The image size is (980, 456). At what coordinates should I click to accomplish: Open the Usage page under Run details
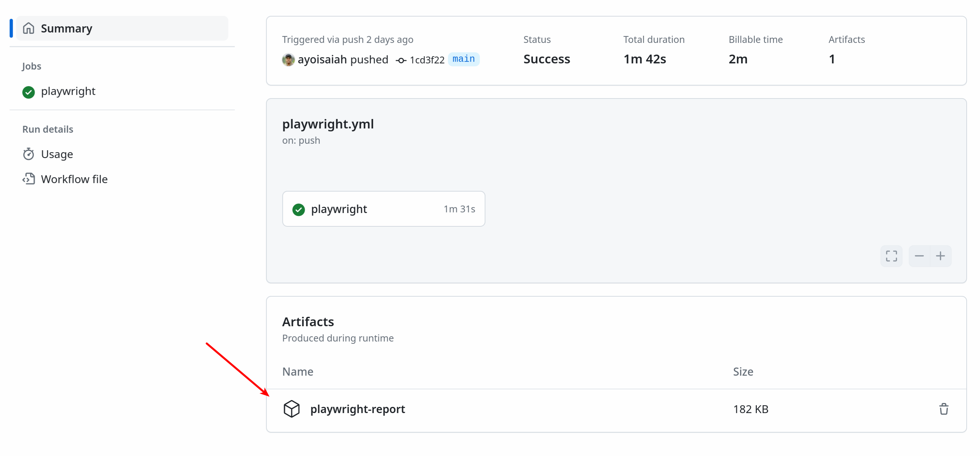pyautogui.click(x=57, y=154)
